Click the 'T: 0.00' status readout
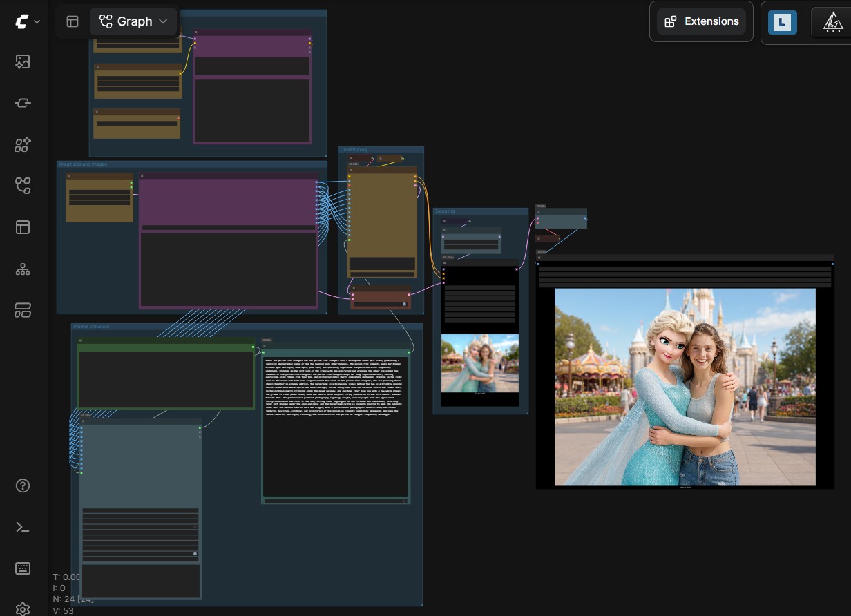This screenshot has height=616, width=851. pyautogui.click(x=67, y=577)
